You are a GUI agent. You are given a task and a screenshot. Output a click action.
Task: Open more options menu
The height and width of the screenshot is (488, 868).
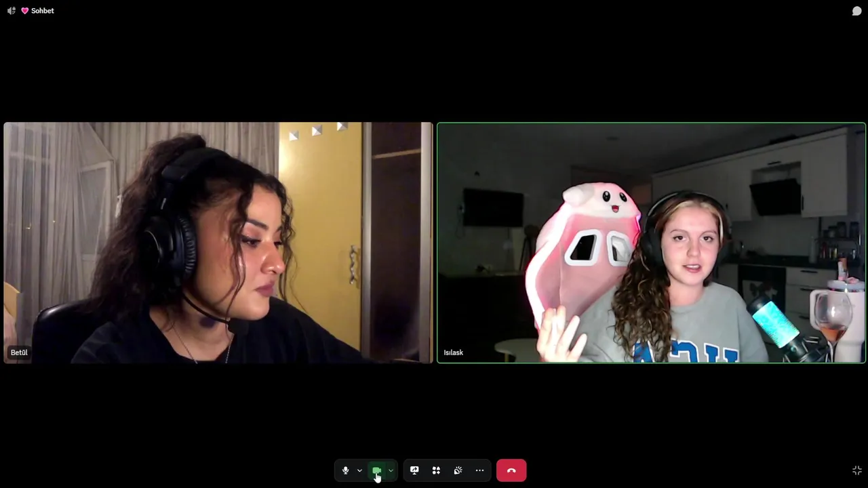point(479,470)
